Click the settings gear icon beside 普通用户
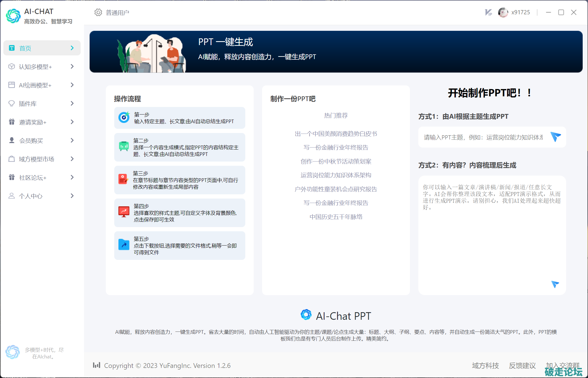 98,12
